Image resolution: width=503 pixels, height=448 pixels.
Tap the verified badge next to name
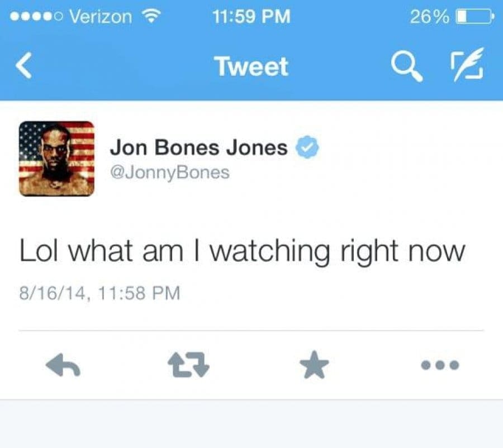pos(307,147)
